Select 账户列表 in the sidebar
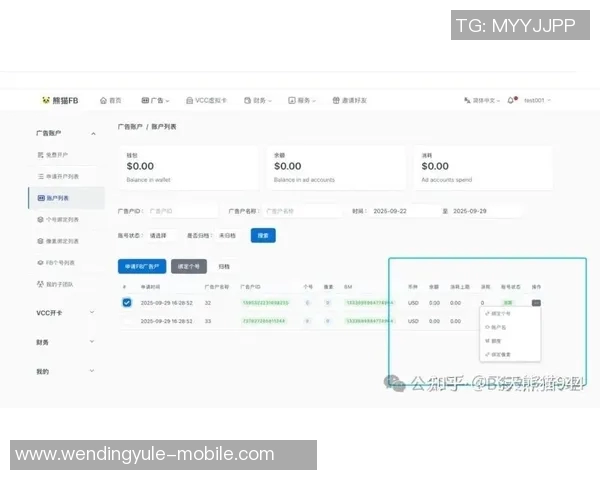 click(67, 198)
